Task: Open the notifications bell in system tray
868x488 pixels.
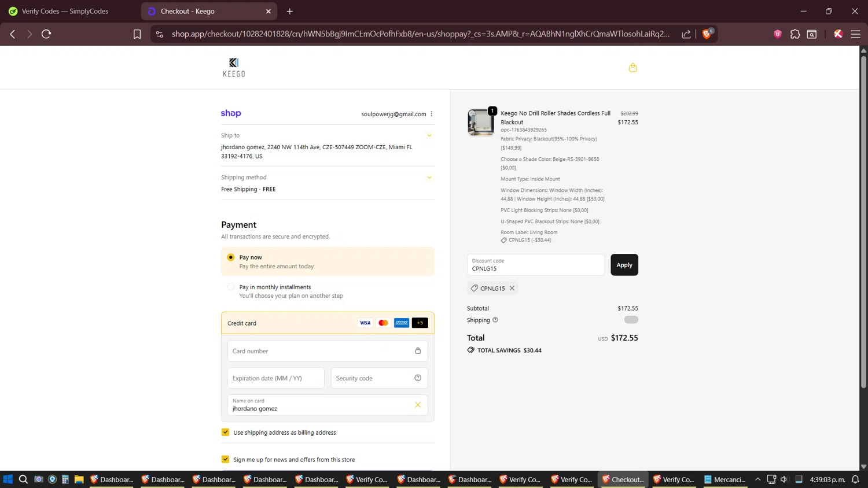Action: coord(855,479)
